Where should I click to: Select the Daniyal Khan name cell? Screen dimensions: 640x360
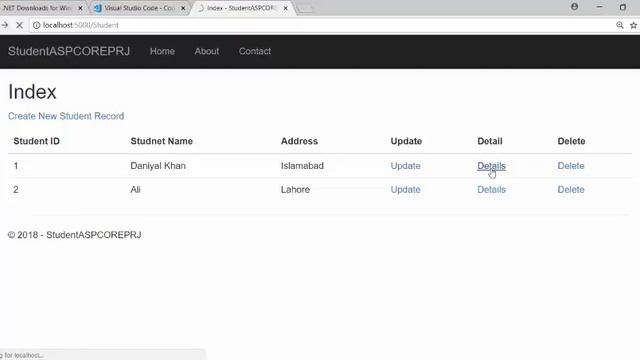click(x=158, y=166)
